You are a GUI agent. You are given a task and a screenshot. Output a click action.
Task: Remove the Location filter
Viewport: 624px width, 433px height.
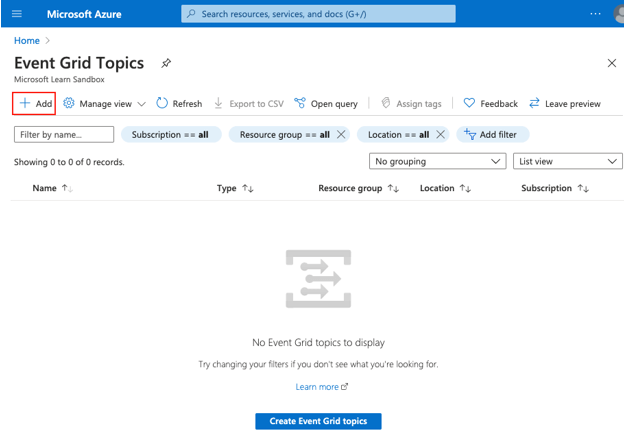pyautogui.click(x=440, y=135)
